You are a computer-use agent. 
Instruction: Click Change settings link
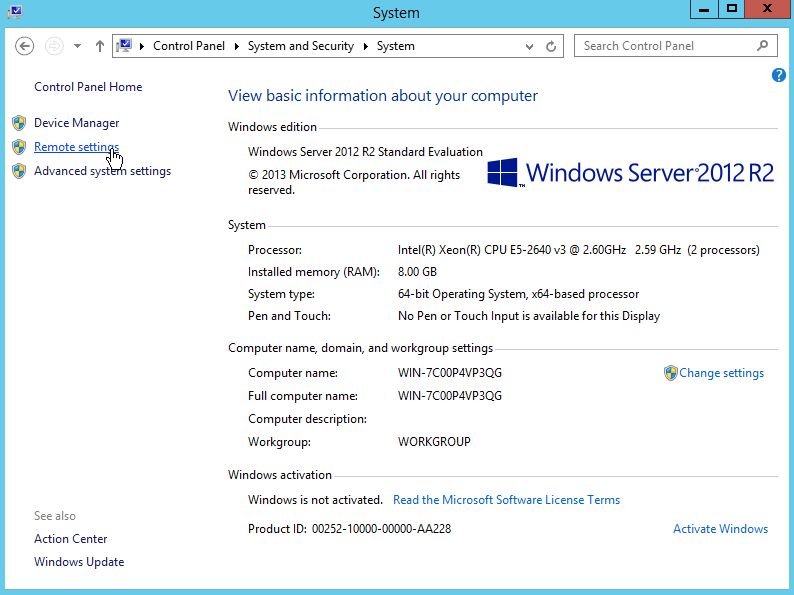721,373
